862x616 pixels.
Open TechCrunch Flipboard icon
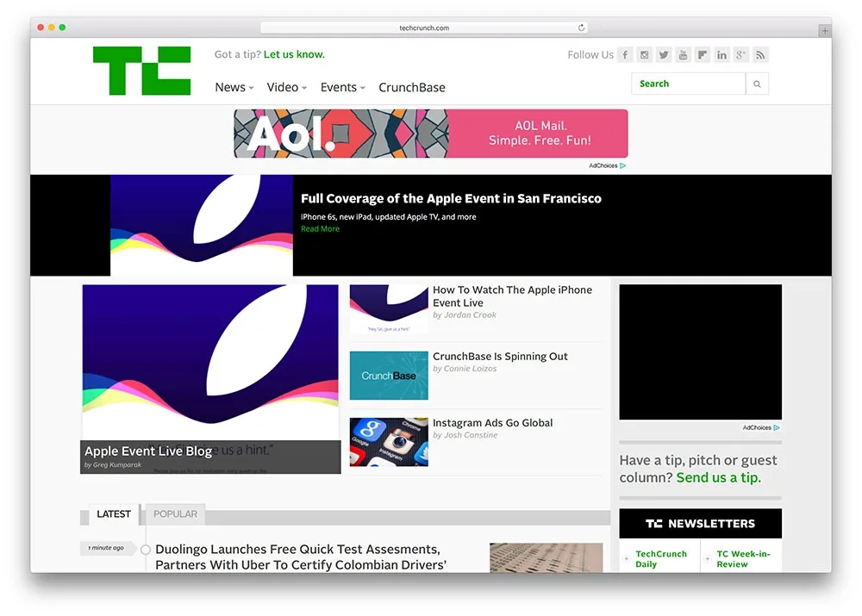pyautogui.click(x=702, y=55)
